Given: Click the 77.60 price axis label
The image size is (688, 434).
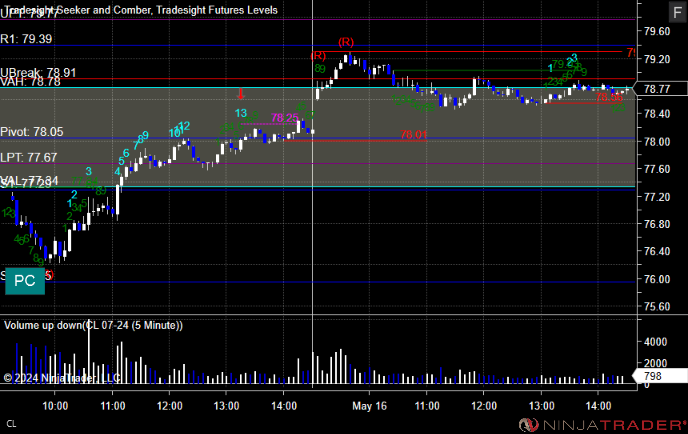Looking at the screenshot, I should pos(657,169).
